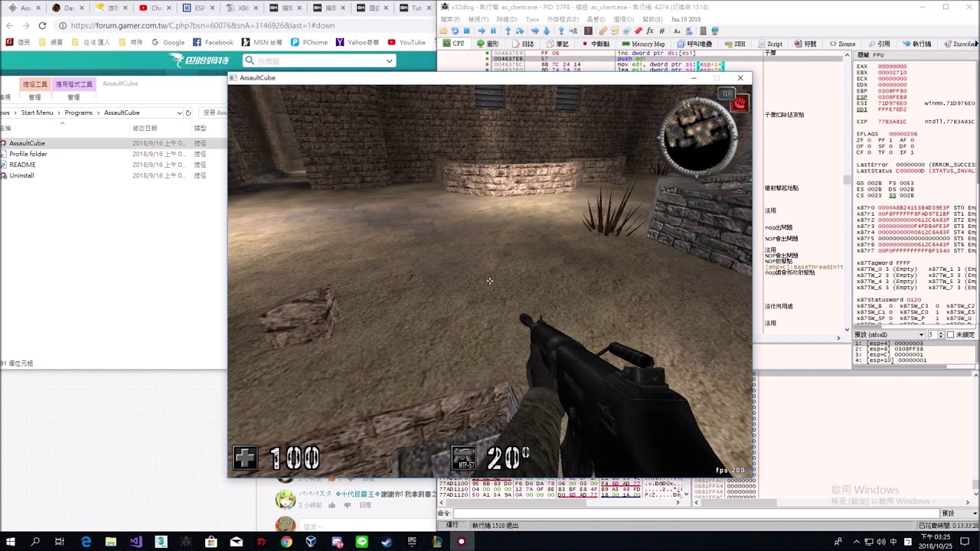Expand the Explorer address bar history dropdown
980x551 pixels.
[x=179, y=112]
